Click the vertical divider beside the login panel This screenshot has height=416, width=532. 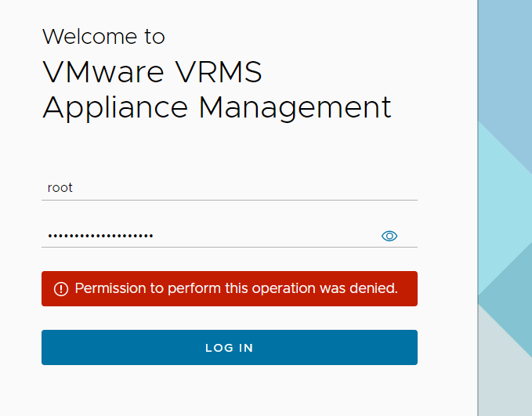477,208
